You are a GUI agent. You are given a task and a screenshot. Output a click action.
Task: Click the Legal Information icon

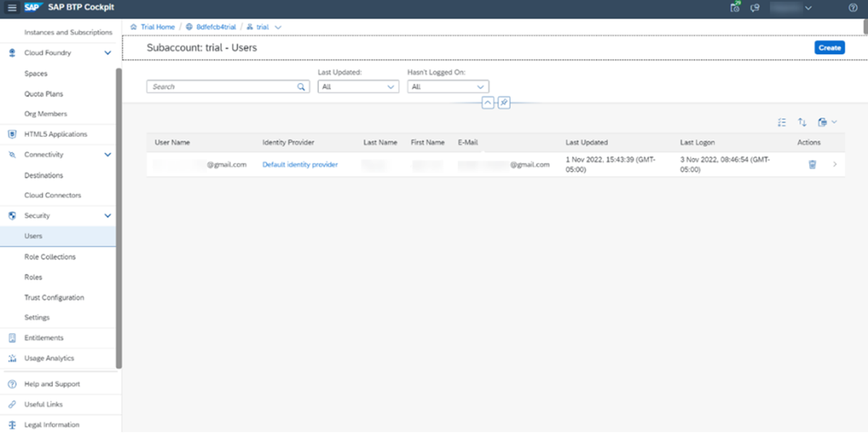[12, 425]
